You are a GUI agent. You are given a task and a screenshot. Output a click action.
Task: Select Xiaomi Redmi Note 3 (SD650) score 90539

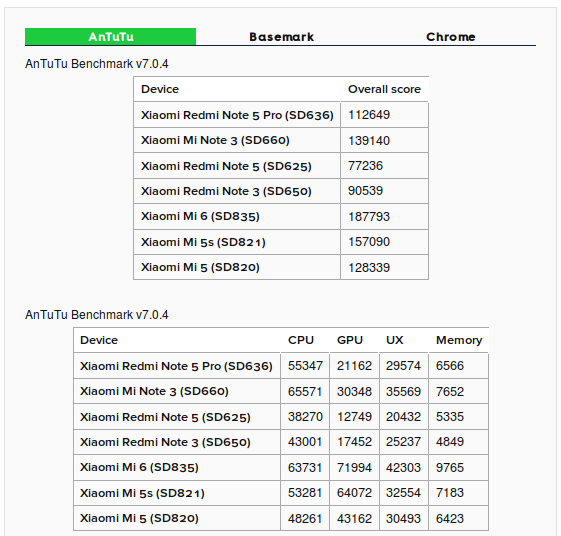[365, 191]
